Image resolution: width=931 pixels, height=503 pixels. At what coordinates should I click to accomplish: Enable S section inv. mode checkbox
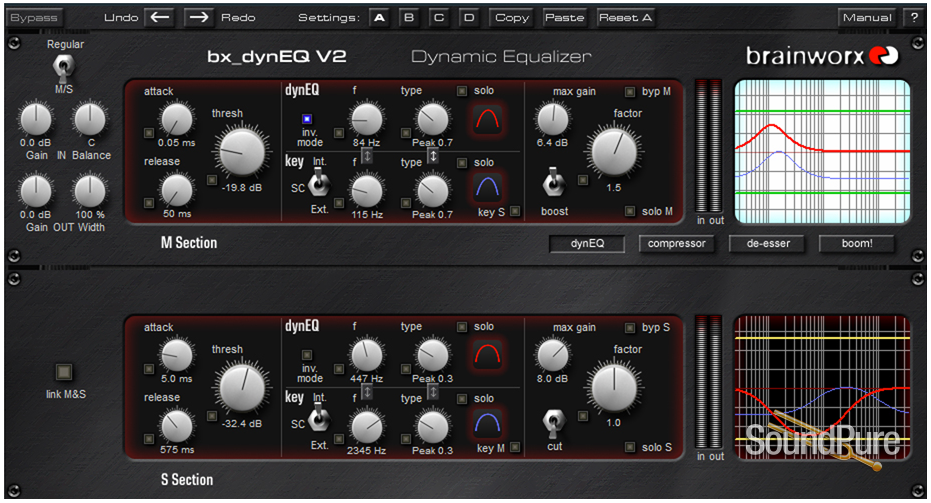307,355
